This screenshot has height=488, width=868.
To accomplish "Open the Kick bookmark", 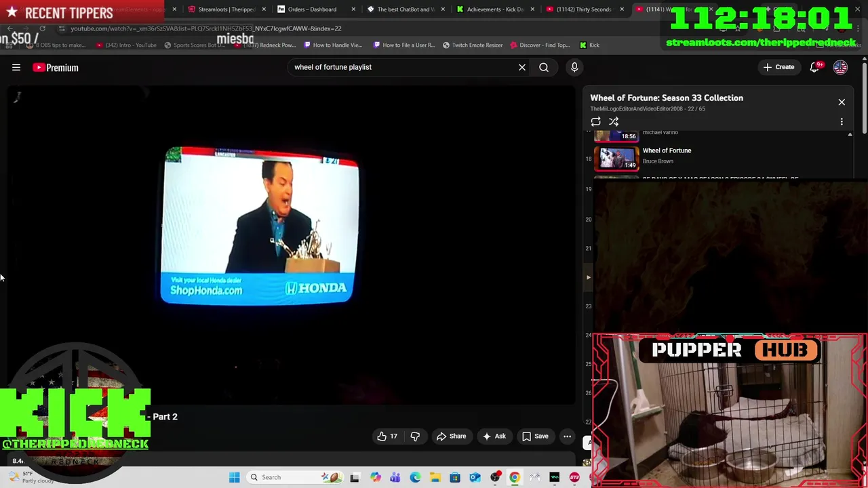I will [589, 45].
